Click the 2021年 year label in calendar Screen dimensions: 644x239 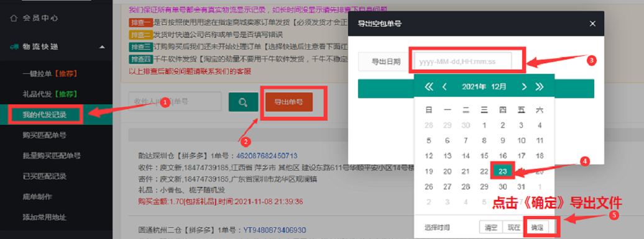[474, 86]
